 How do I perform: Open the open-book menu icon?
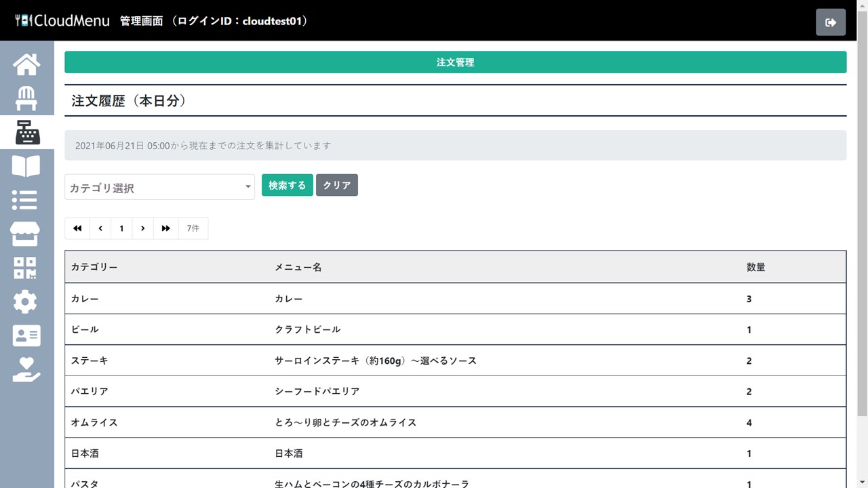(x=26, y=166)
